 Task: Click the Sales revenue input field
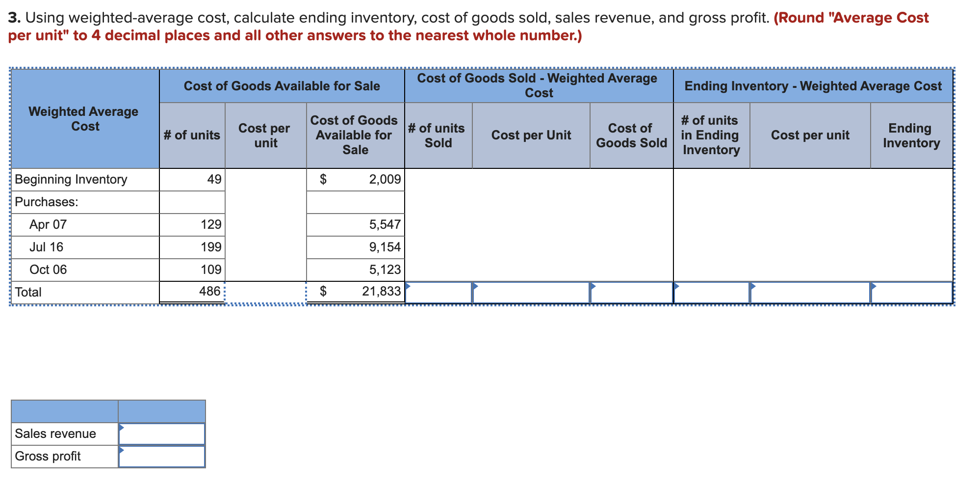[x=162, y=434]
